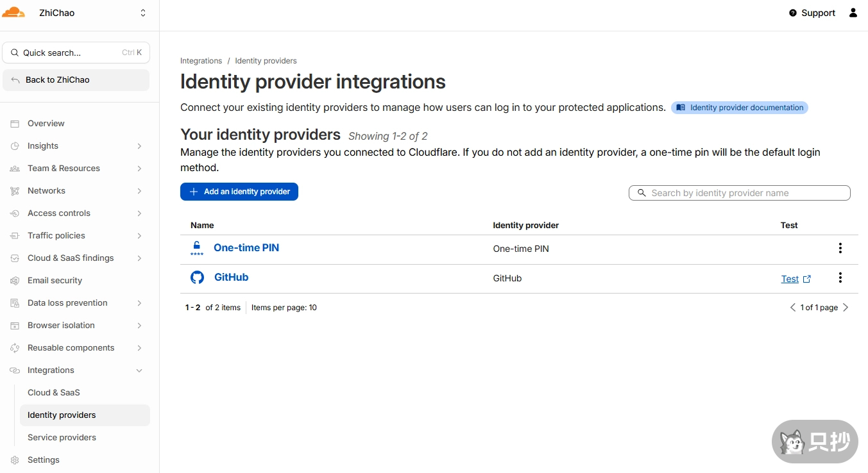Change the Items per page value
The height and width of the screenshot is (473, 868).
click(x=284, y=308)
